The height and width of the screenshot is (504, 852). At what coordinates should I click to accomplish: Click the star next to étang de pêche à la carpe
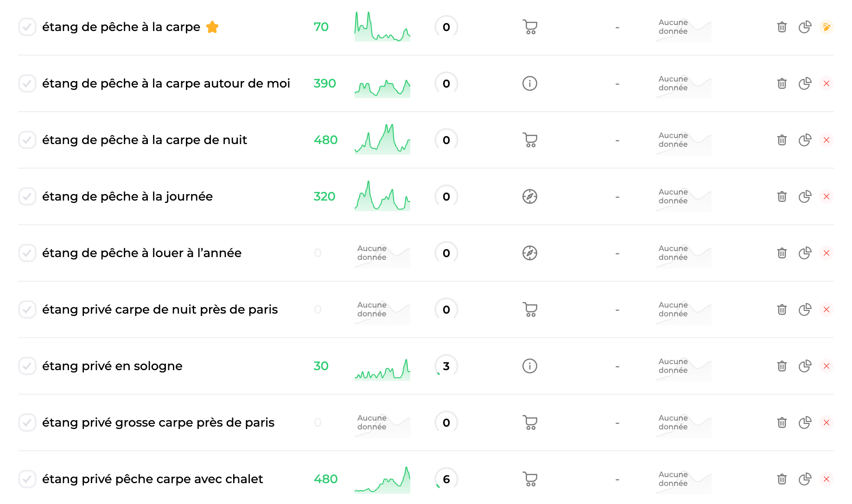click(x=212, y=27)
